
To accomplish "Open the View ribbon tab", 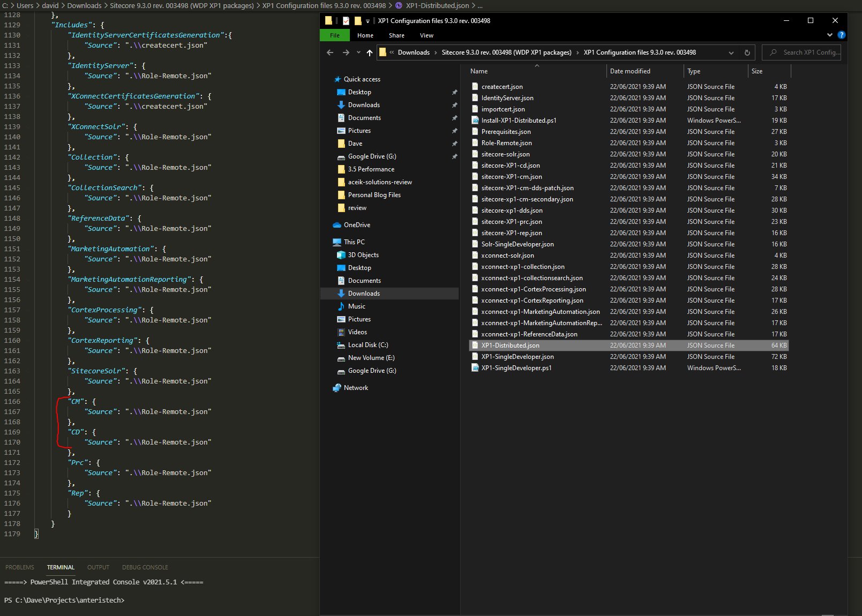I will click(427, 35).
